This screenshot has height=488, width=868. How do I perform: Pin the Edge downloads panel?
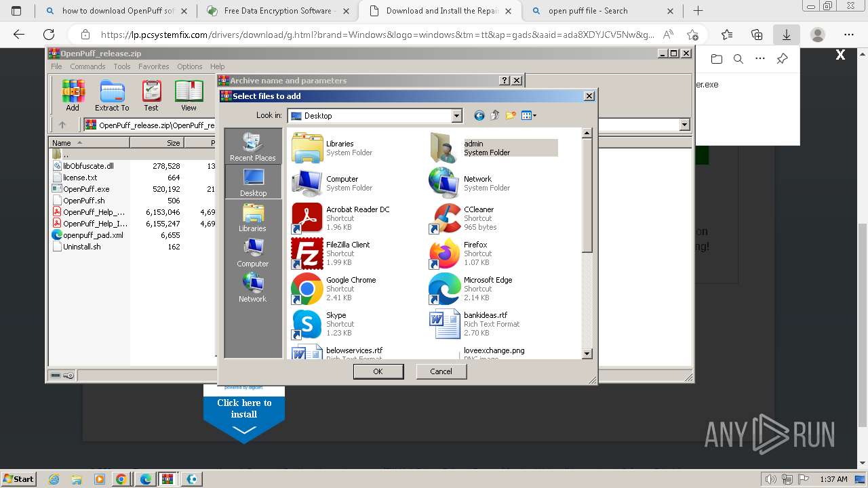click(x=782, y=59)
